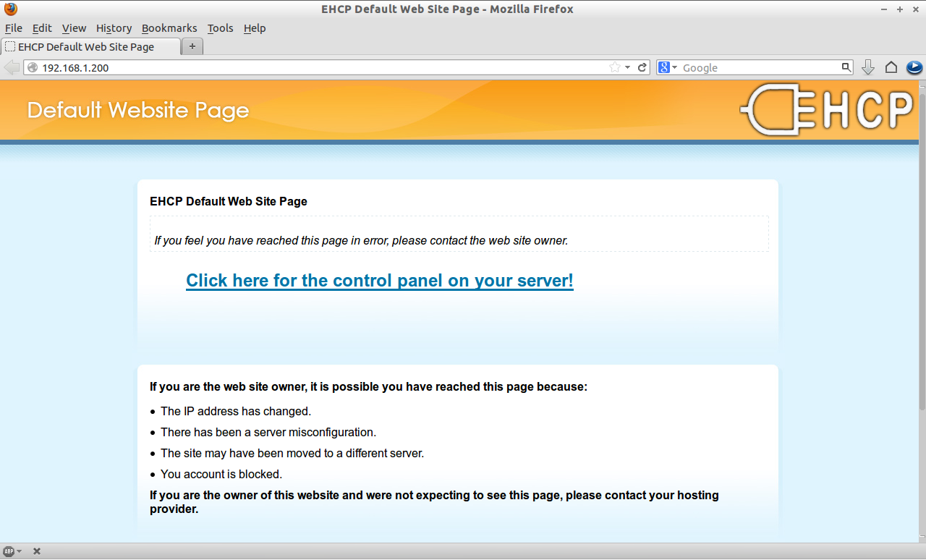Select the EHCP Default Web Site Page tab
926x560 pixels.
91,46
